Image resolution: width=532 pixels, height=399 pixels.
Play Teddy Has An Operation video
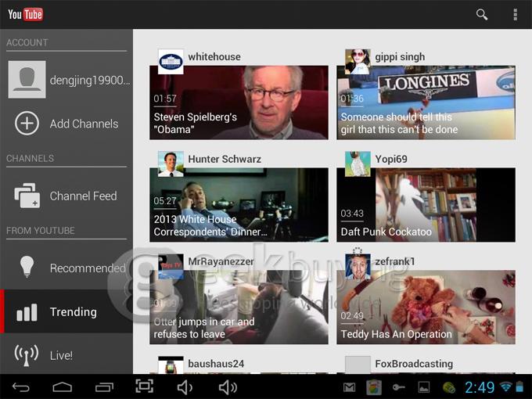pos(426,307)
